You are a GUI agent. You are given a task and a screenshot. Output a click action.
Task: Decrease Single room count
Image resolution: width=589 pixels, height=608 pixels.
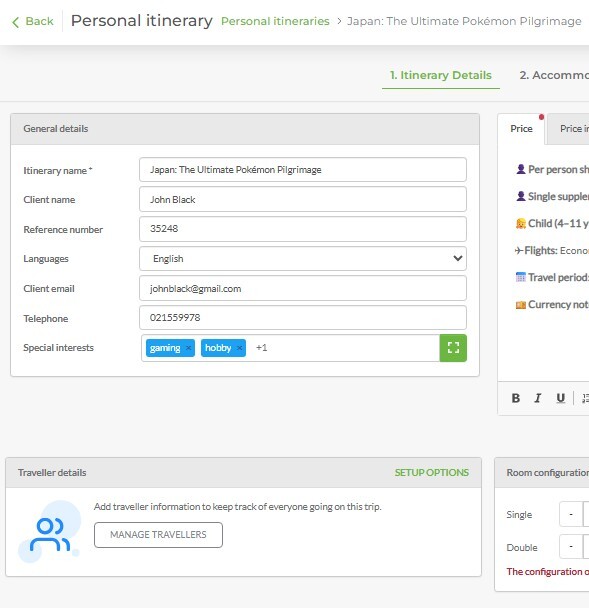pos(571,515)
